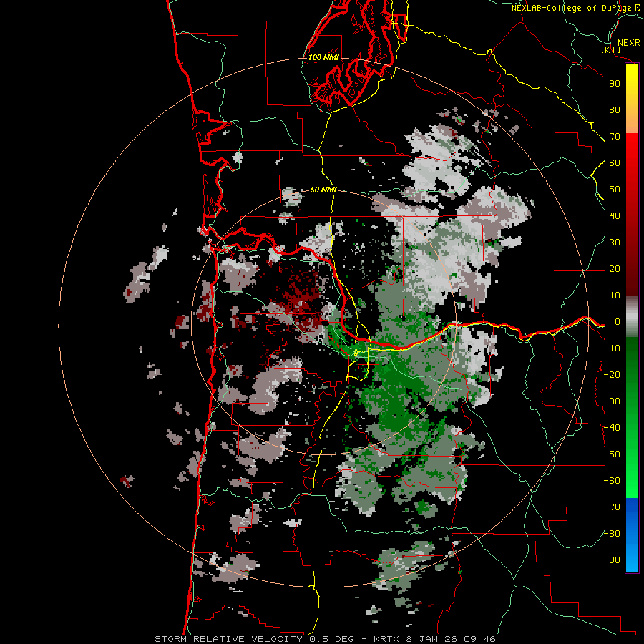
Task: Click the -20 scale label
Action: (x=612, y=374)
